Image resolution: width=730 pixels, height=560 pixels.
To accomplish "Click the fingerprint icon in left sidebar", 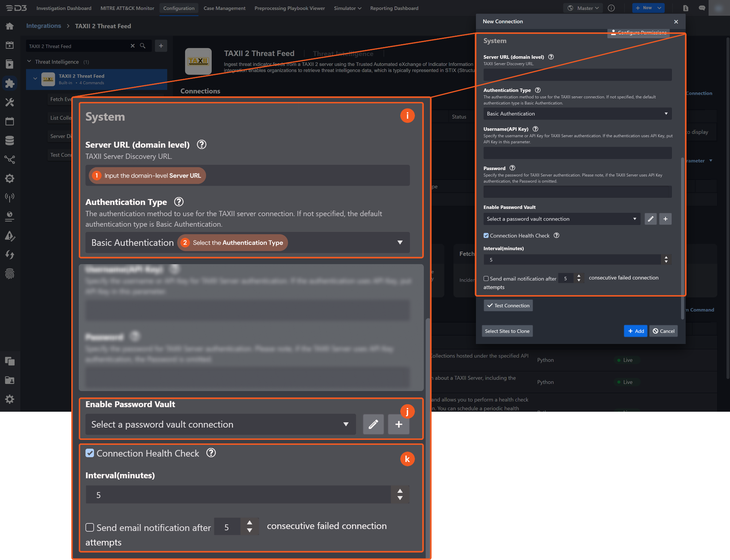I will [10, 274].
